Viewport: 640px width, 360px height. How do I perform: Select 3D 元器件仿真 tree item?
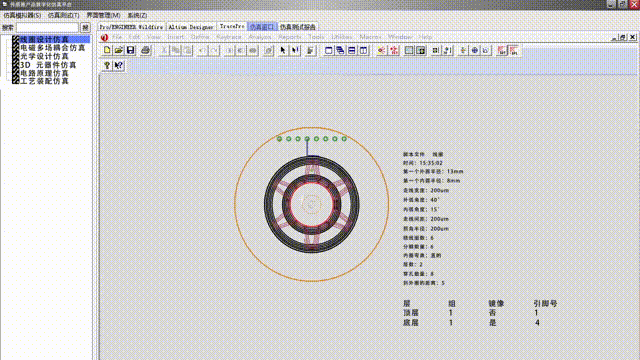[x=48, y=65]
